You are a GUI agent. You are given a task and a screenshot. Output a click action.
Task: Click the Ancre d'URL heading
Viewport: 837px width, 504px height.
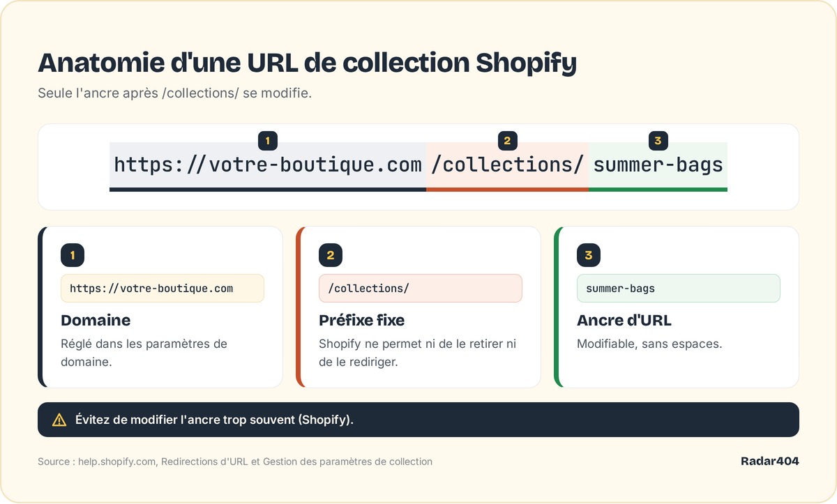(x=624, y=321)
